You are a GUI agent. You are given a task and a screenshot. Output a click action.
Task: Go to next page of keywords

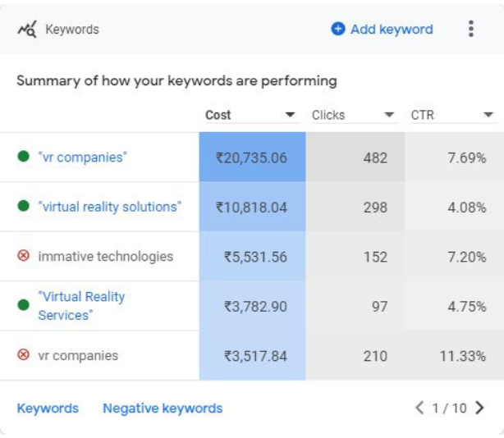(x=479, y=408)
